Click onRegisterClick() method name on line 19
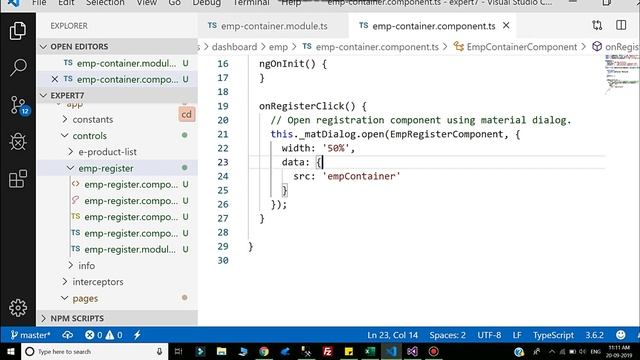 pyautogui.click(x=307, y=106)
